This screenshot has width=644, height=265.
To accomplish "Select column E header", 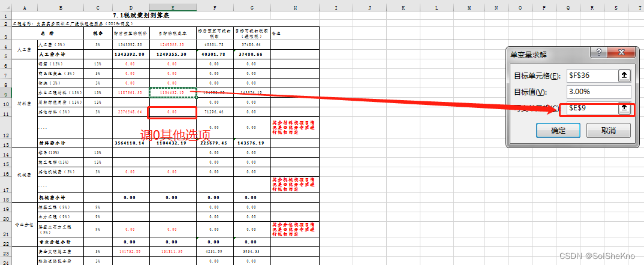I will (173, 8).
